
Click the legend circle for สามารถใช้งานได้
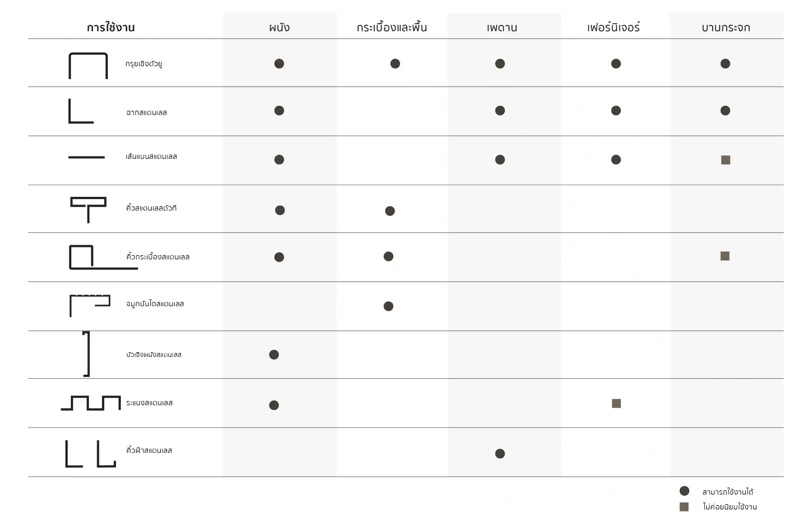684,491
